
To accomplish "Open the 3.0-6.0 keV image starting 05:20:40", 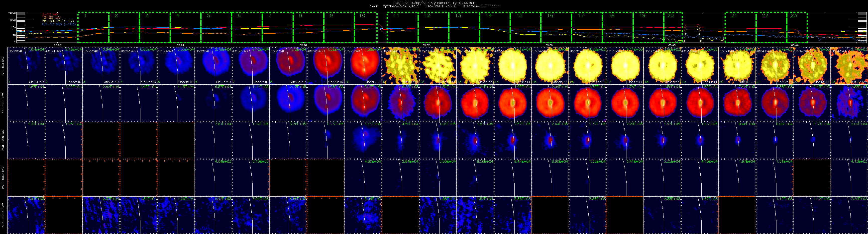I will coord(26,65).
